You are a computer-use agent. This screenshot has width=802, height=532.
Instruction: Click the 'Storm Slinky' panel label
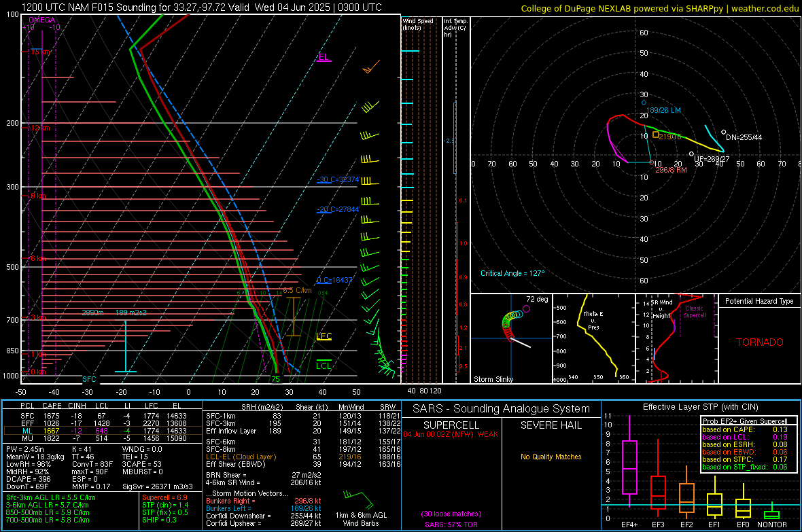(x=493, y=379)
